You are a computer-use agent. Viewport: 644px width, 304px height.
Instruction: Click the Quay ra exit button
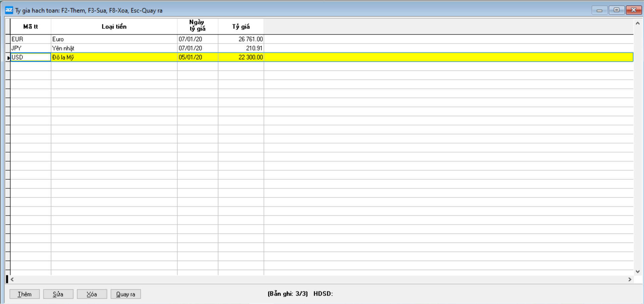point(125,294)
